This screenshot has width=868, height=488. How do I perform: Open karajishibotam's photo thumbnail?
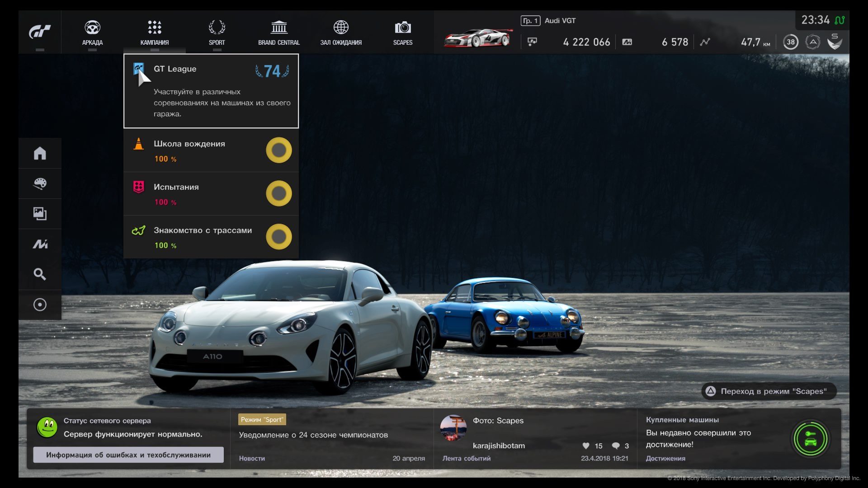[453, 428]
